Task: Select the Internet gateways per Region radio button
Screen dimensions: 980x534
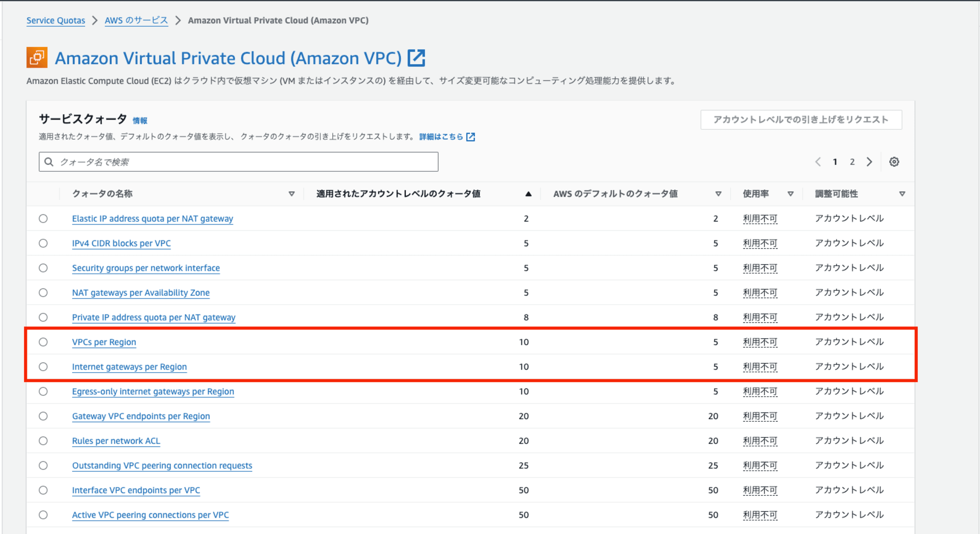Action: [44, 366]
